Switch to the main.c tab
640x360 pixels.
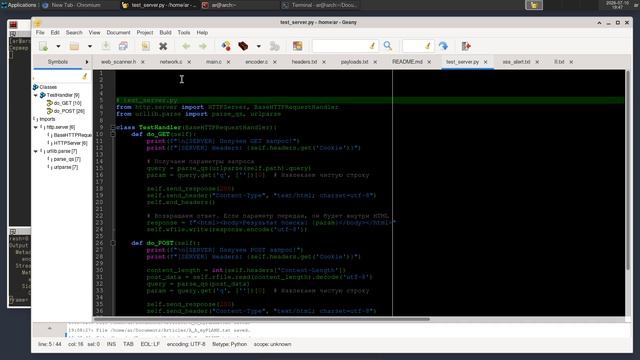pos(213,62)
